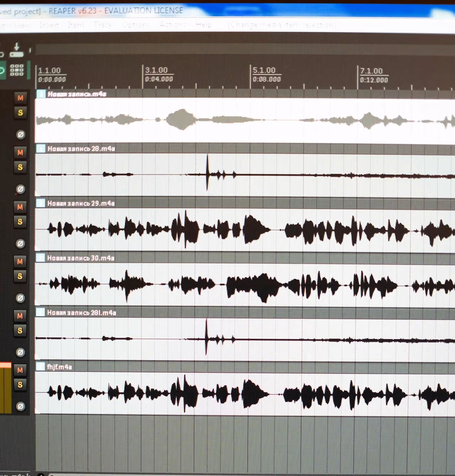Viewport: 455px width, 476px height.
Task: Open the View menu
Action: (22, 25)
